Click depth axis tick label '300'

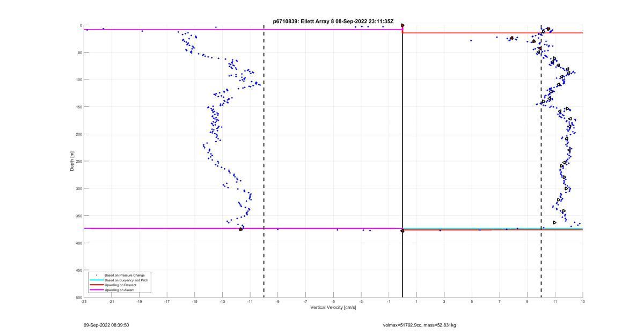click(79, 188)
